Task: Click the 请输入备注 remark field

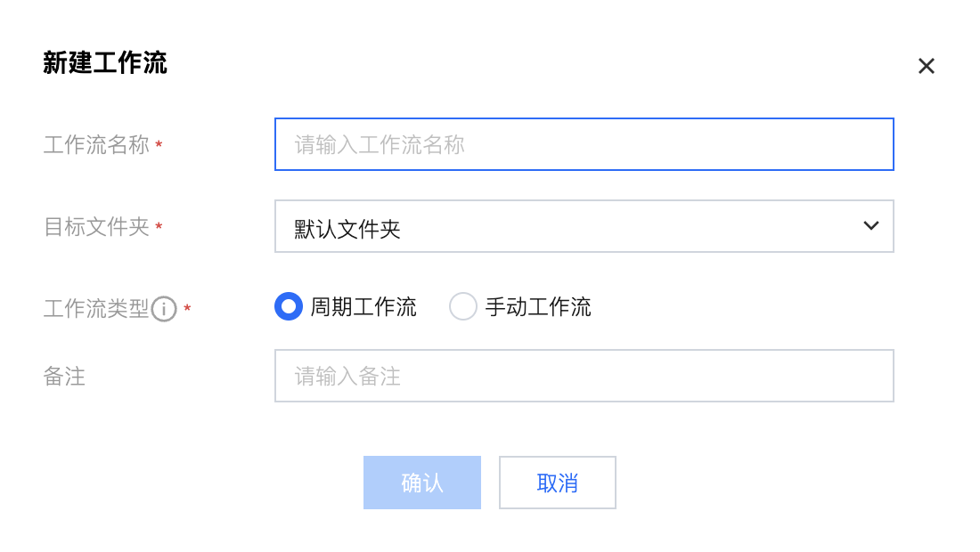Action: tap(584, 376)
